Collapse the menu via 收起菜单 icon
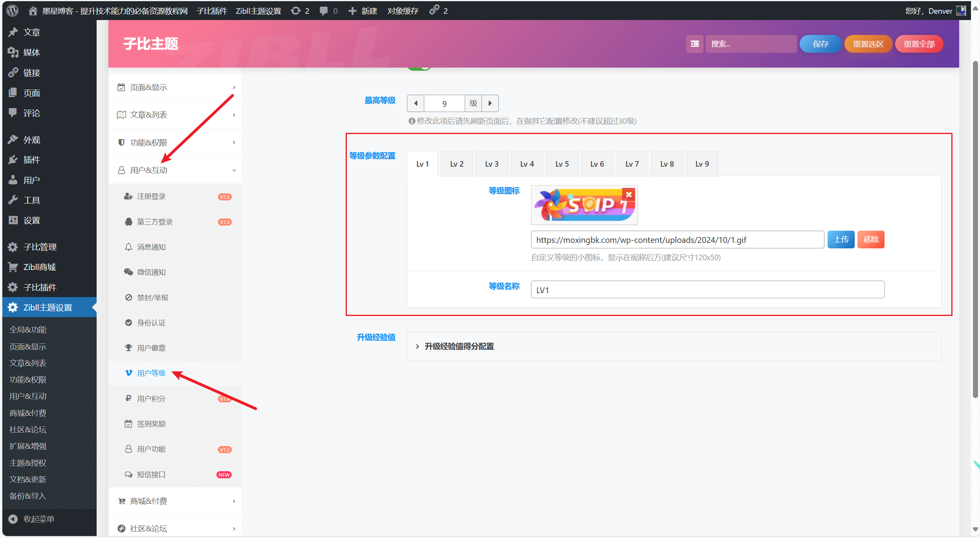 point(13,519)
